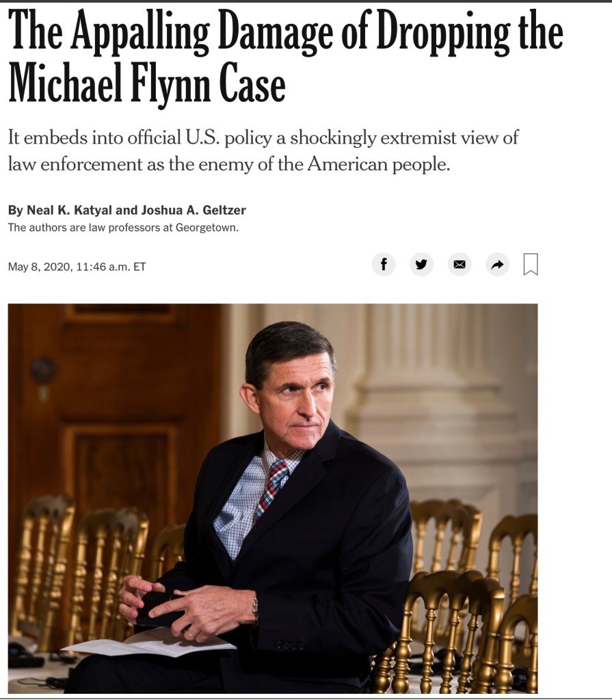Click the plaid tie in the photo
Viewport: 612px width, 700px height.
coord(272,489)
